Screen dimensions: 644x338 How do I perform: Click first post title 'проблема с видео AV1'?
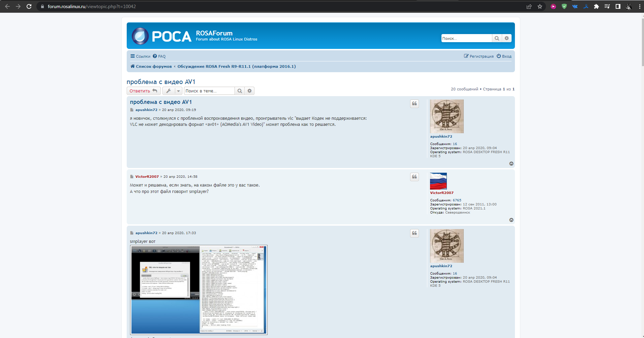(161, 102)
